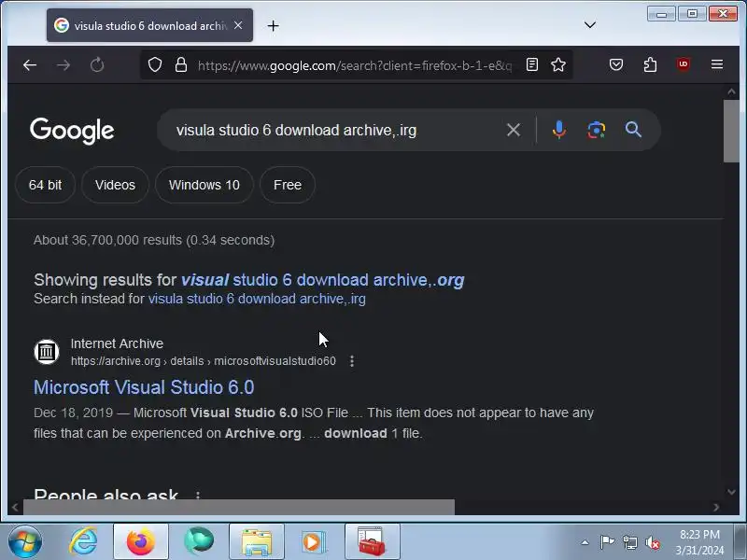Open Firefox application hamburger menu
Viewport: 747px width, 560px height.
(717, 64)
